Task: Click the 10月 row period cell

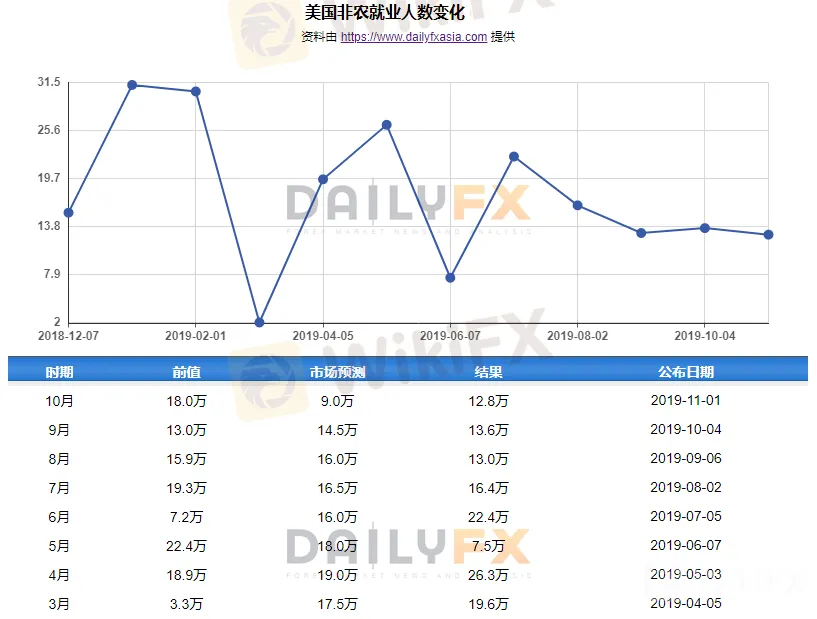Action: point(59,401)
